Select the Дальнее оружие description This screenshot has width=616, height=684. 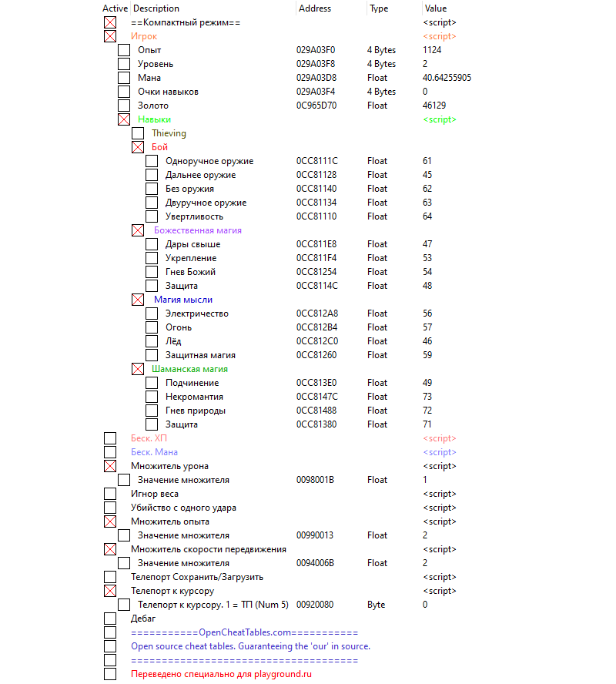tap(200, 175)
